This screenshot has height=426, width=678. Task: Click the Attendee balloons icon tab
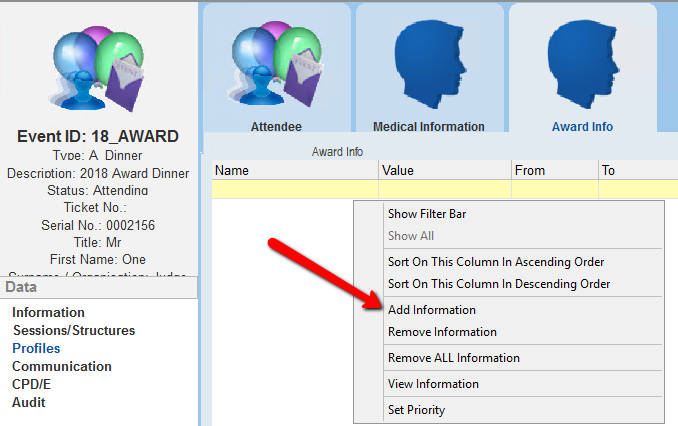click(275, 66)
